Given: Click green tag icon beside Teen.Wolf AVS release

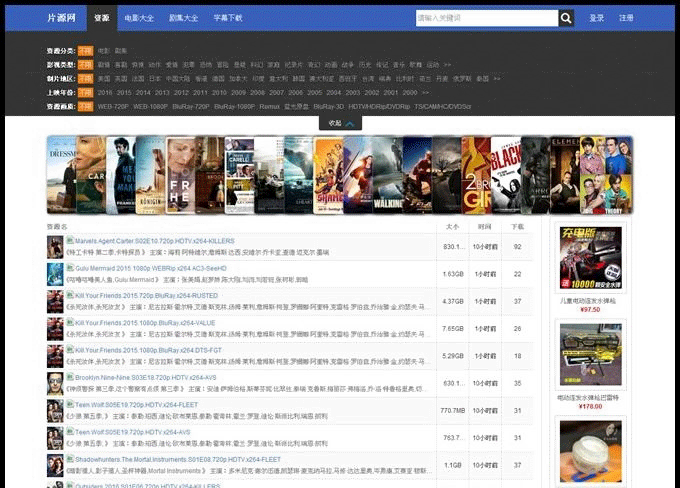Looking at the screenshot, I should (70, 432).
